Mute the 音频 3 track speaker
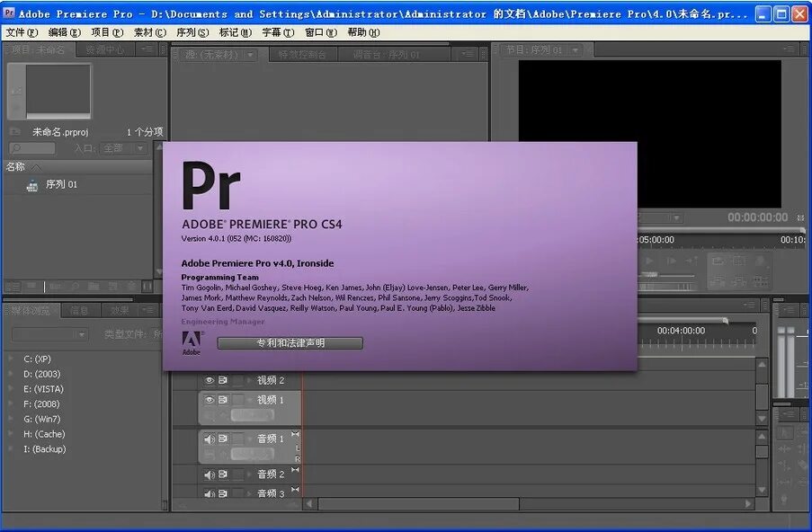 click(210, 493)
